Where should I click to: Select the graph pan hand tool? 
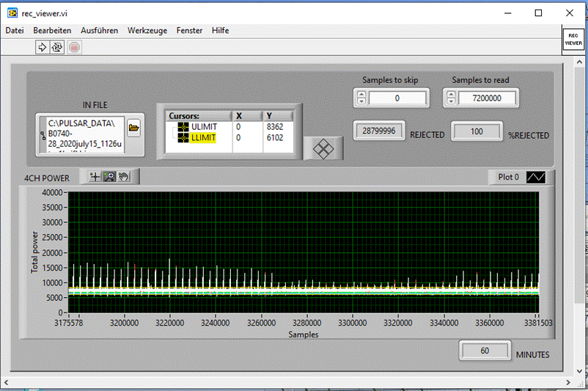tap(124, 177)
